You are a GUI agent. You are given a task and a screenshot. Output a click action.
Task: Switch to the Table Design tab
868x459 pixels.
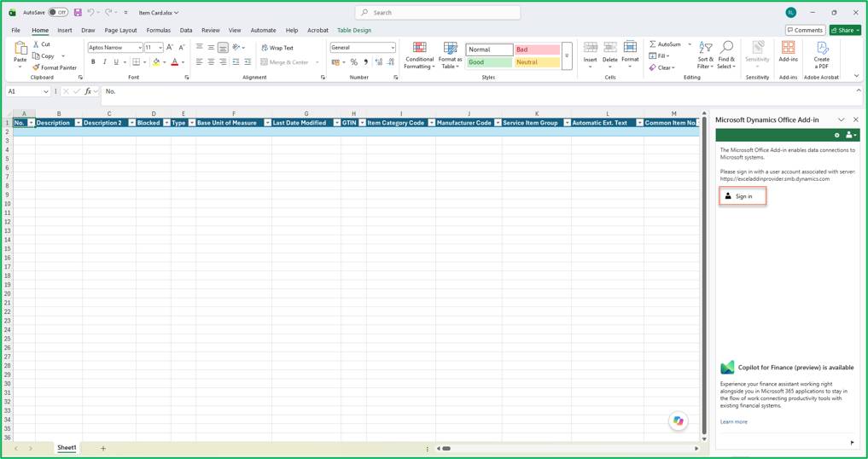click(x=354, y=31)
